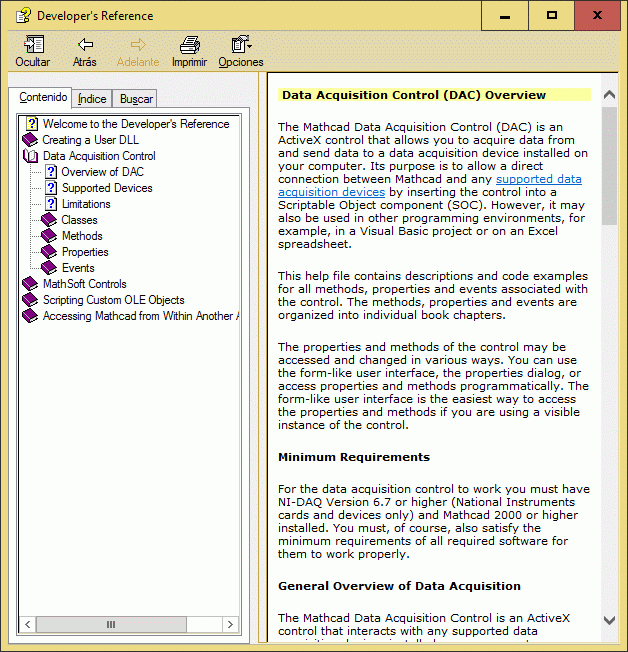
Task: Switch to the Índice tab
Action: coord(92,99)
